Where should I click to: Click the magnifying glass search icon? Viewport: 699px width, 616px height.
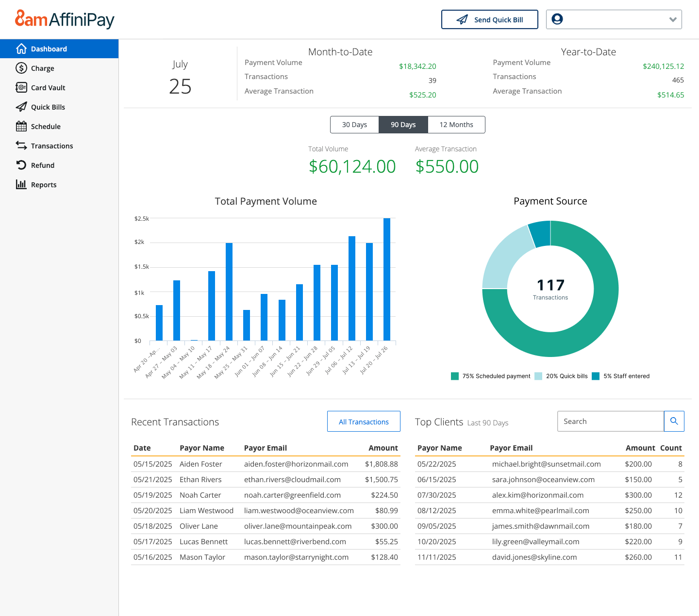point(674,421)
